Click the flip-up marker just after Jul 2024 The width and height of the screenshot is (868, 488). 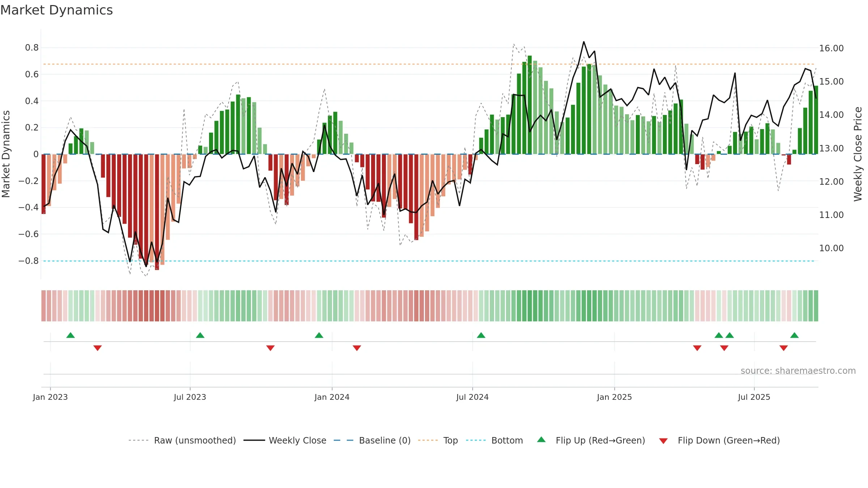[x=481, y=335]
